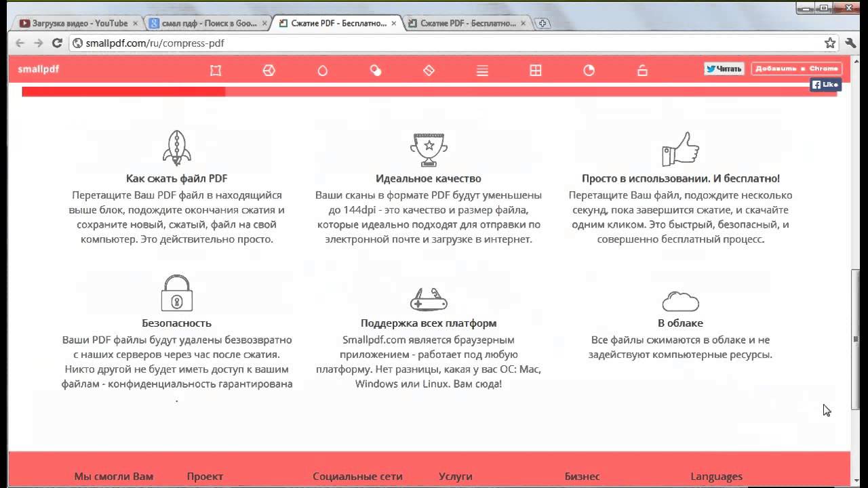
Task: Open the rotated diamond tool icon in header
Action: [429, 70]
